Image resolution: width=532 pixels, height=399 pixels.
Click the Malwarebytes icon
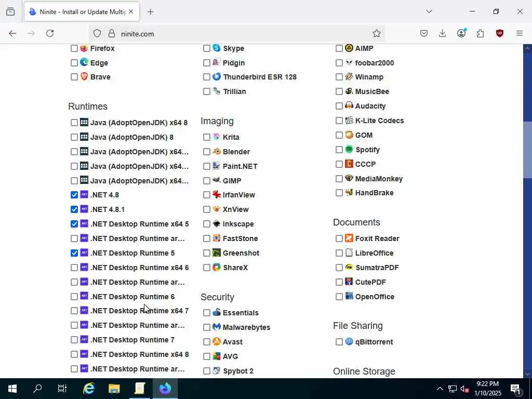click(217, 327)
